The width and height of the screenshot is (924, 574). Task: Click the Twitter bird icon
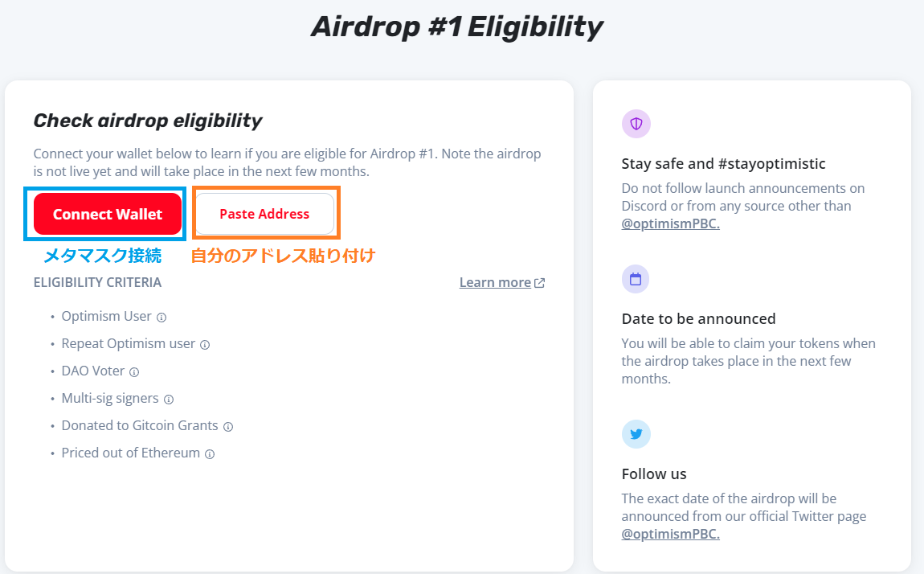tap(636, 434)
